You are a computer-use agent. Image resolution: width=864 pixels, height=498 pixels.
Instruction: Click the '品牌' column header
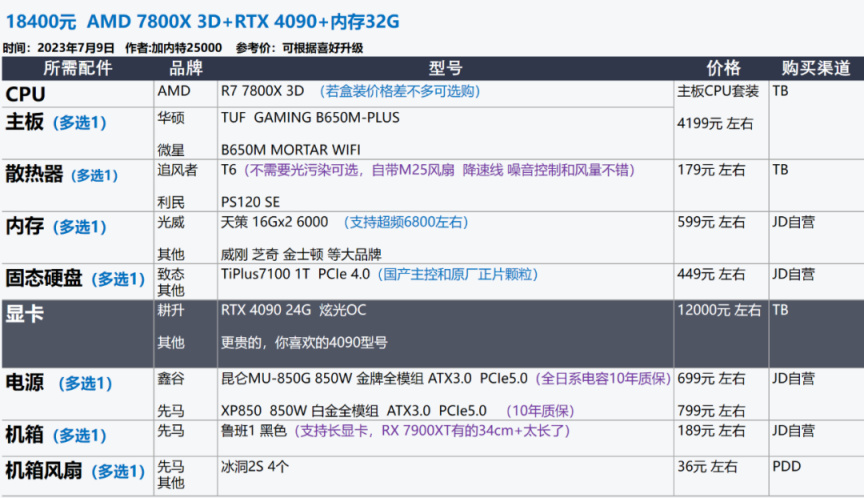click(186, 68)
